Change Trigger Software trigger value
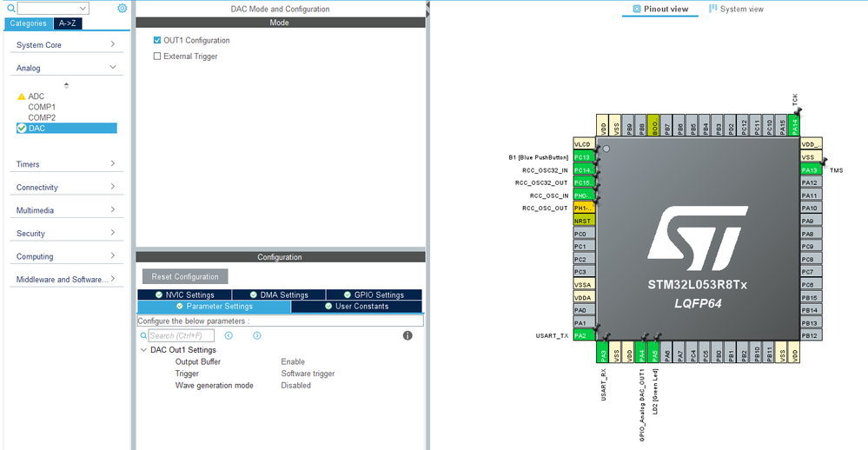Image resolution: width=868 pixels, height=450 pixels. tap(308, 374)
